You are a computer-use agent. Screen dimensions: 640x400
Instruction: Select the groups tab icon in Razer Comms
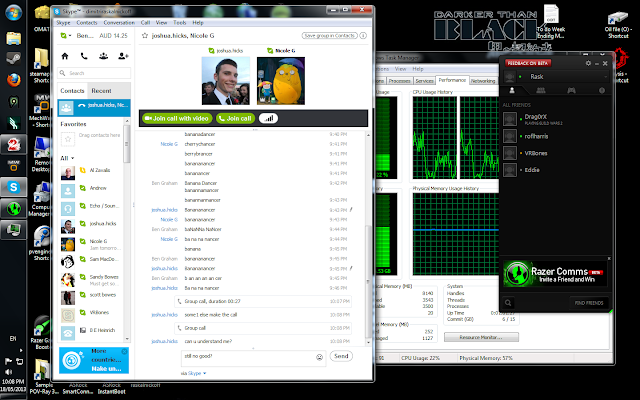pos(541,91)
